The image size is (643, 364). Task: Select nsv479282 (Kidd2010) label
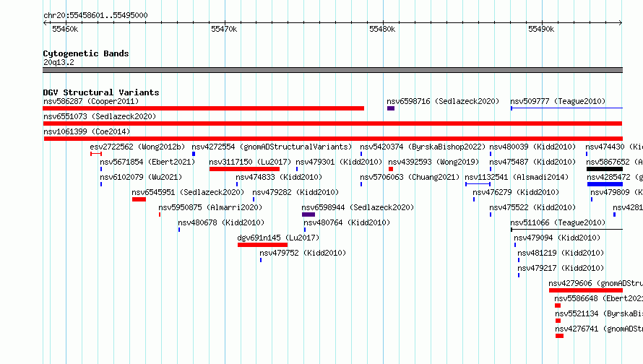[x=295, y=192]
